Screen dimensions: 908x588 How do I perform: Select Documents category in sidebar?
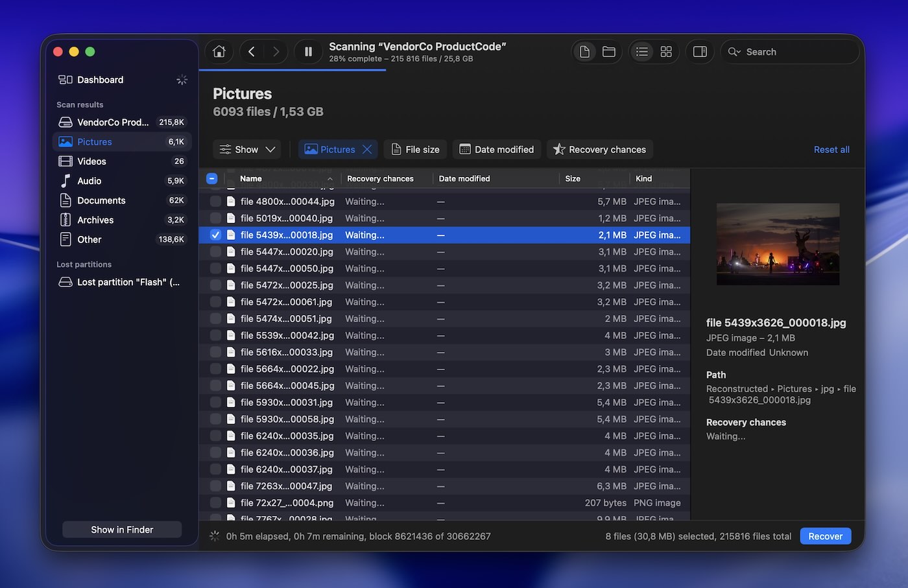click(x=101, y=200)
